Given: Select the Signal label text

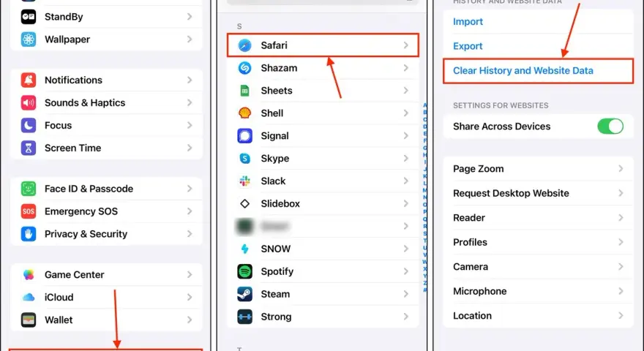Looking at the screenshot, I should (274, 136).
